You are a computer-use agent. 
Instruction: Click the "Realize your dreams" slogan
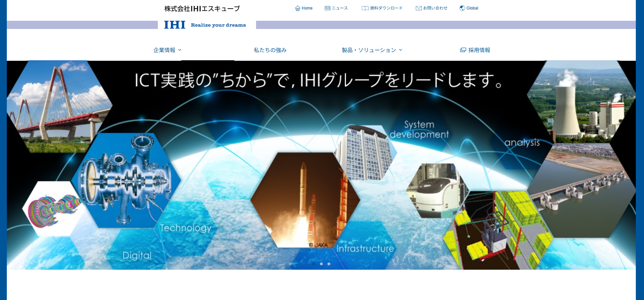click(x=218, y=25)
